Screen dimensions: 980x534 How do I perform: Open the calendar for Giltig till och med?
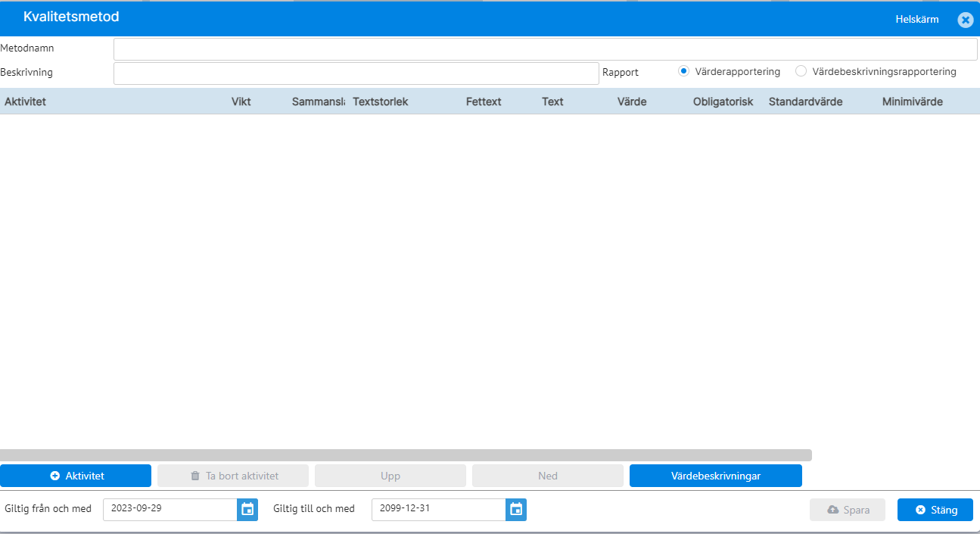pyautogui.click(x=516, y=510)
